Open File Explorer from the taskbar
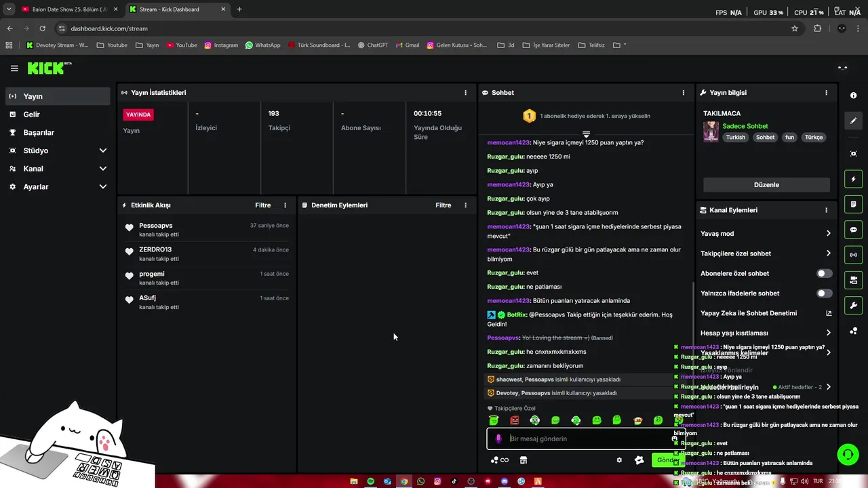868x488 pixels. (x=354, y=481)
